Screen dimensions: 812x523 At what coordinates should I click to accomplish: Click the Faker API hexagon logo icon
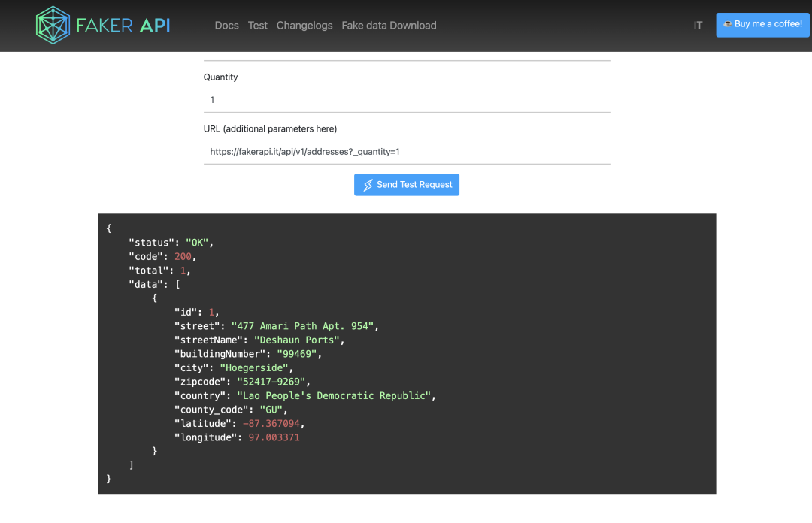coord(53,25)
